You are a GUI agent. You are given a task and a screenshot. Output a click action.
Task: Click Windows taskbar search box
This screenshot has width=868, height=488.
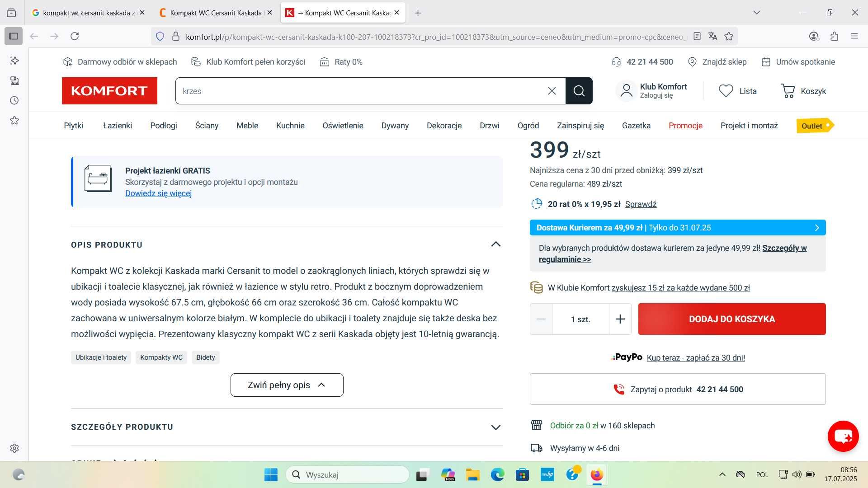pos(347,474)
